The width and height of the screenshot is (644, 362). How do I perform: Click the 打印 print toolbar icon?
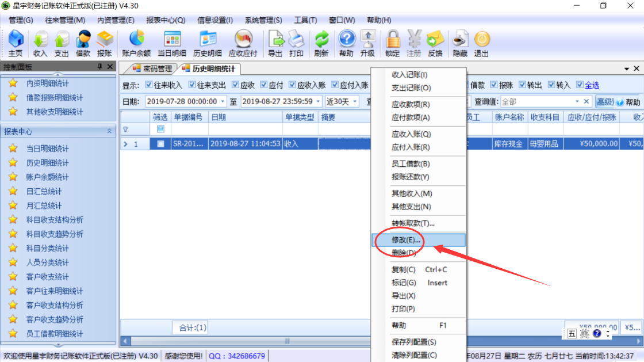(x=296, y=43)
